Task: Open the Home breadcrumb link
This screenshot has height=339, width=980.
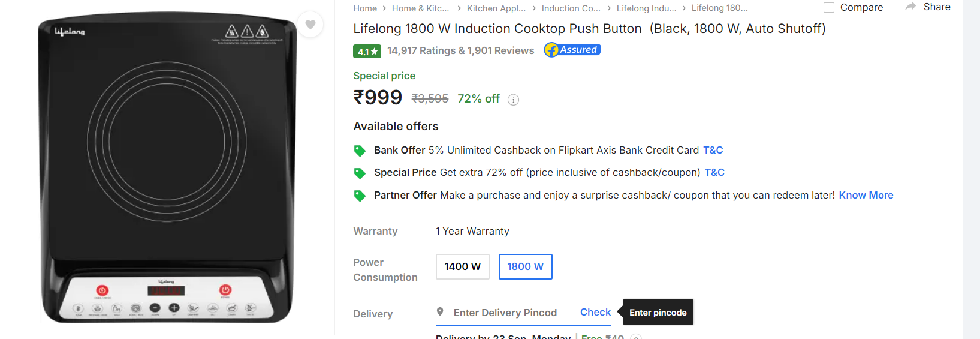Action: click(x=365, y=8)
